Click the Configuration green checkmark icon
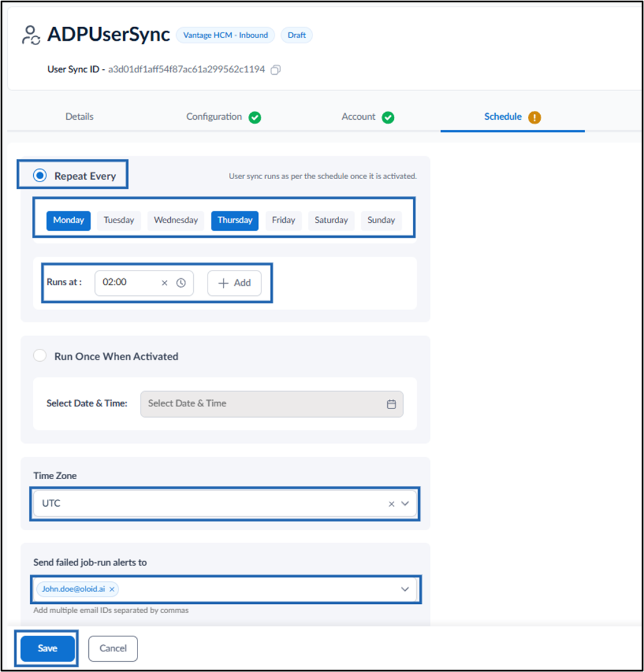Viewport: 644px width, 672px height. pos(255,117)
